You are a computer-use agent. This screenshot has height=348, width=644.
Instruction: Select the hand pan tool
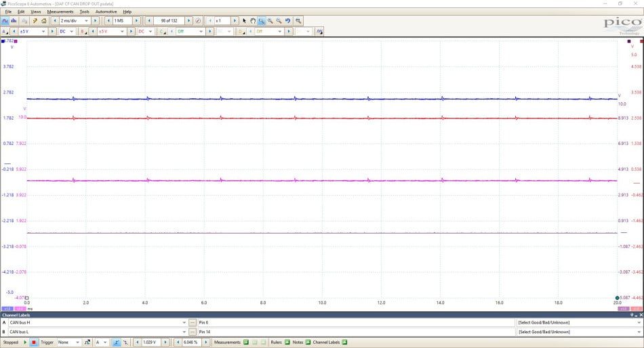point(253,20)
